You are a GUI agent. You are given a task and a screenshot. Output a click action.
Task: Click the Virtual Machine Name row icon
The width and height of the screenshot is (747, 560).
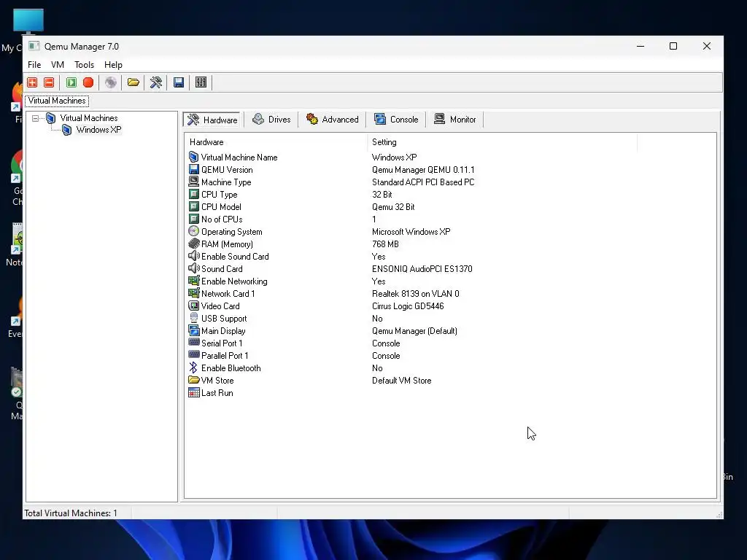[x=193, y=157]
